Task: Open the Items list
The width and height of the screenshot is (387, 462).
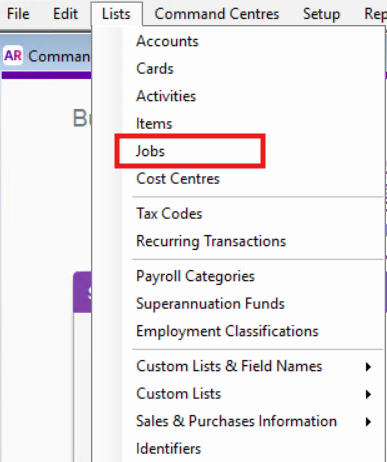Action: [x=154, y=123]
